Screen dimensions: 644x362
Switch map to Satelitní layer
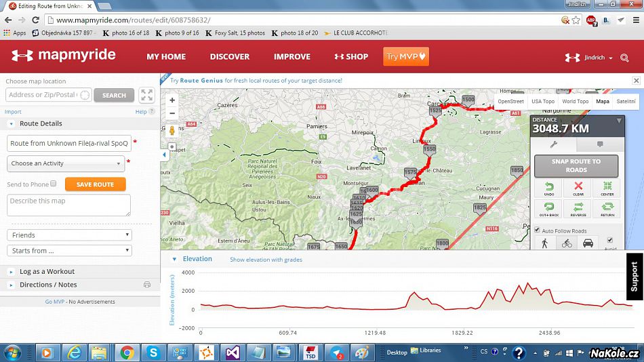pyautogui.click(x=626, y=102)
